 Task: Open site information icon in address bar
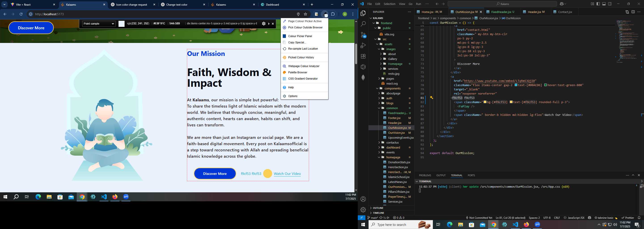click(x=30, y=14)
